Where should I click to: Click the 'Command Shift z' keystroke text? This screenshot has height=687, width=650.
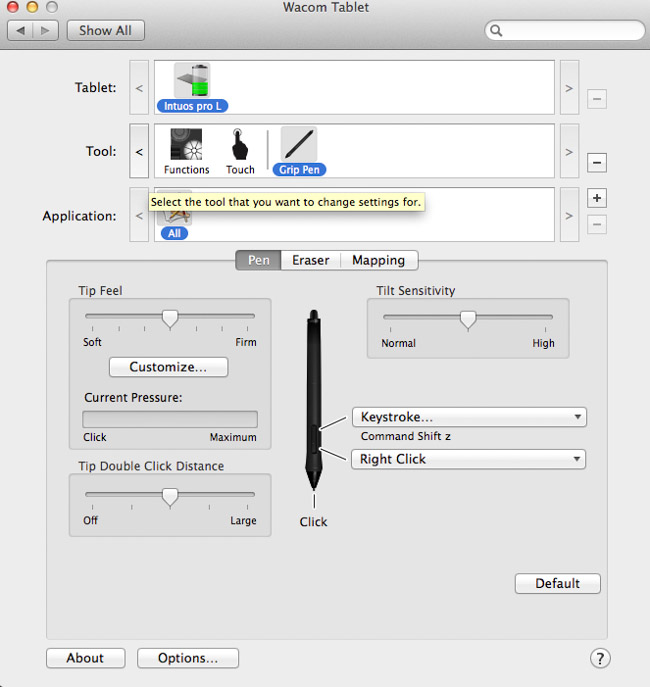406,436
